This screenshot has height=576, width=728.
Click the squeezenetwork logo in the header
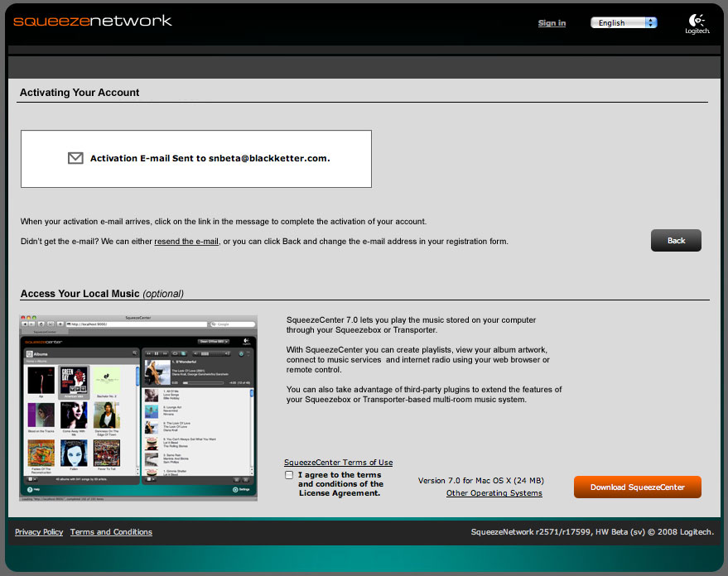click(x=93, y=21)
